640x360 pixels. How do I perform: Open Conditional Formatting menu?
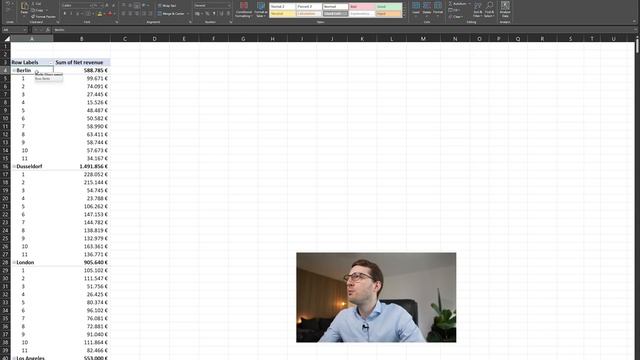(244, 9)
